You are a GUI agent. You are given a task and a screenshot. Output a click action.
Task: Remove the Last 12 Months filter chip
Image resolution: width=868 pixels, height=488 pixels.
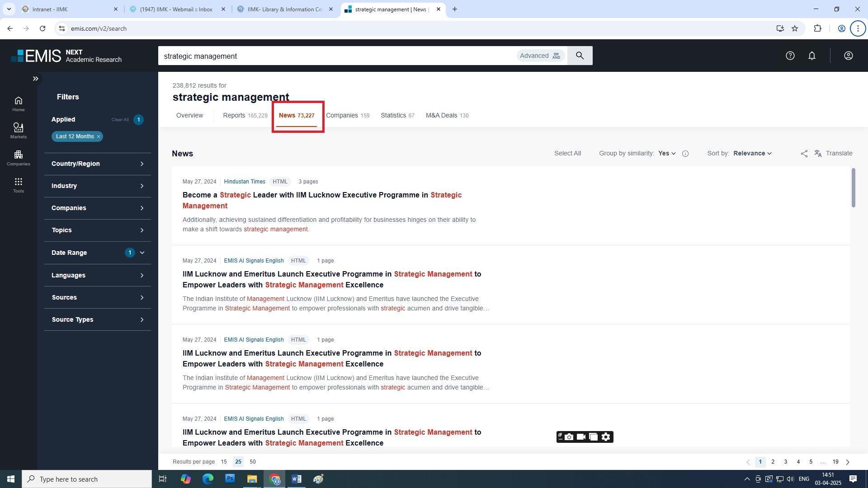point(99,136)
